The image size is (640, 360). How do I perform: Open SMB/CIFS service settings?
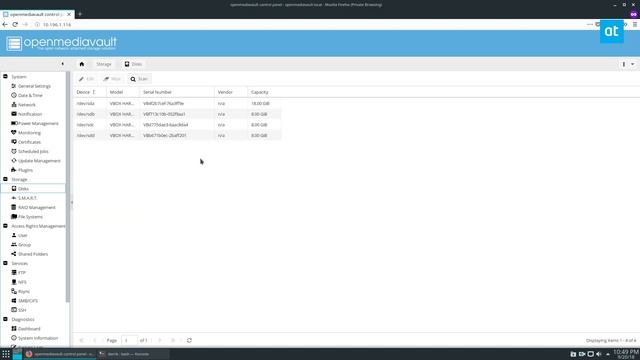(x=28, y=301)
